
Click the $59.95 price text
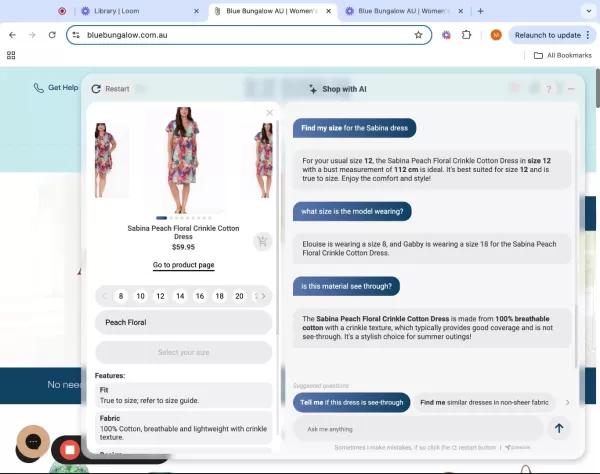[183, 247]
